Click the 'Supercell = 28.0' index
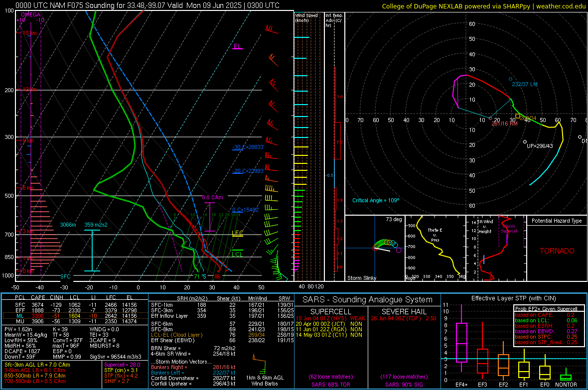This screenshot has width=588, height=390. tap(122, 365)
